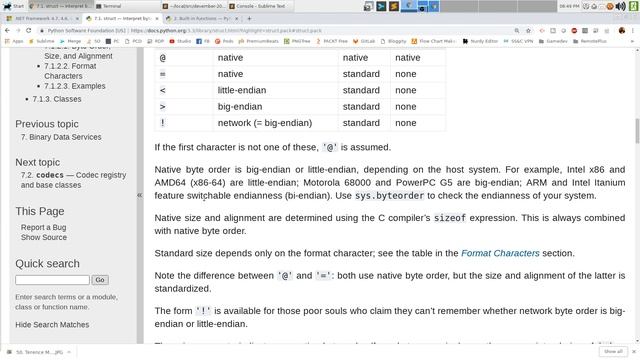Screen dimensions: 640x360
Task: Open the GitLab bookmark
Action: (364, 41)
